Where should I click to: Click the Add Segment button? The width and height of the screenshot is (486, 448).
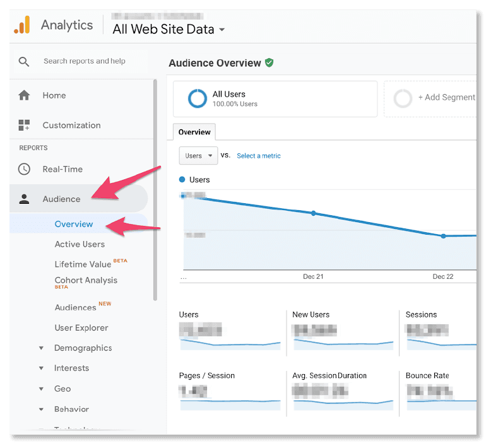(x=436, y=98)
